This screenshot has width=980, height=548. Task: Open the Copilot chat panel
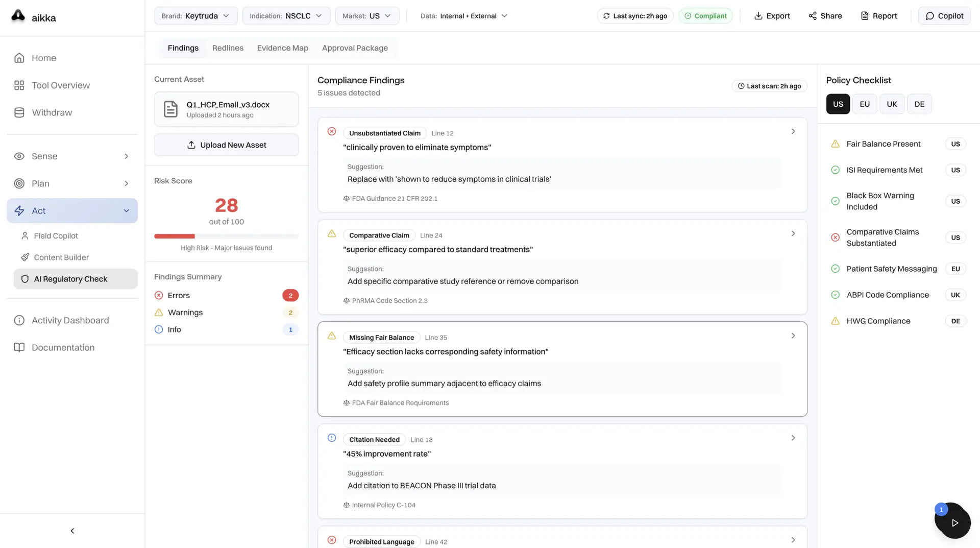point(944,16)
